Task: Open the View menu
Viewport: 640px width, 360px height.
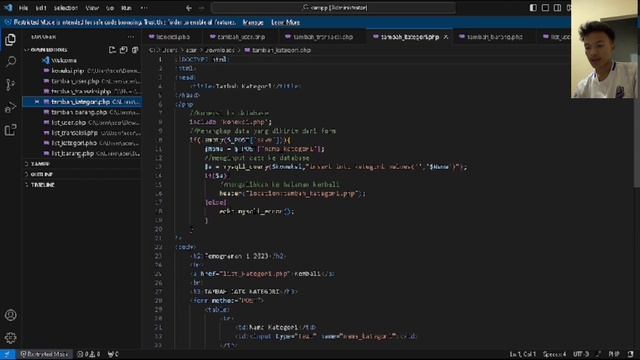Action: tap(92, 8)
